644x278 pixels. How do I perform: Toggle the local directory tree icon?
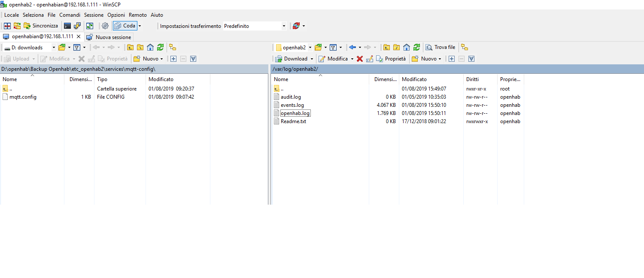tap(173, 47)
